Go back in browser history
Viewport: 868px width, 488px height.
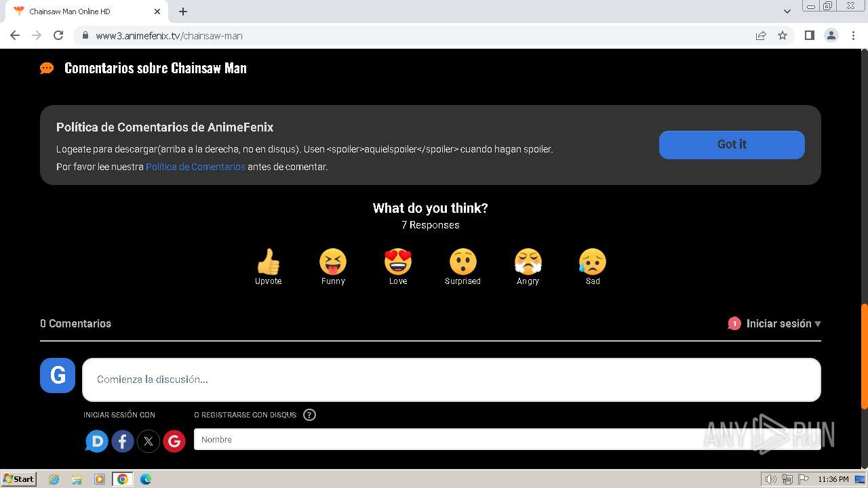coord(15,35)
